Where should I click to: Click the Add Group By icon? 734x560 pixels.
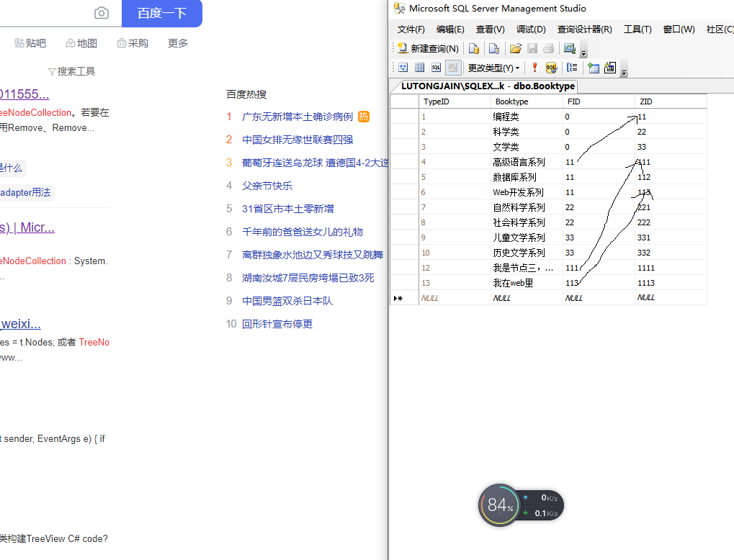(x=572, y=68)
